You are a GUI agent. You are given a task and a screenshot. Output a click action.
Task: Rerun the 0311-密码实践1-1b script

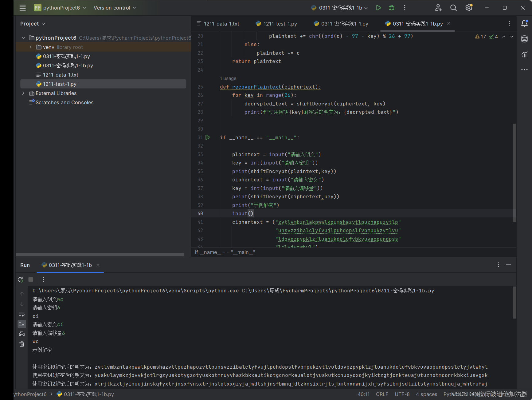pos(21,279)
